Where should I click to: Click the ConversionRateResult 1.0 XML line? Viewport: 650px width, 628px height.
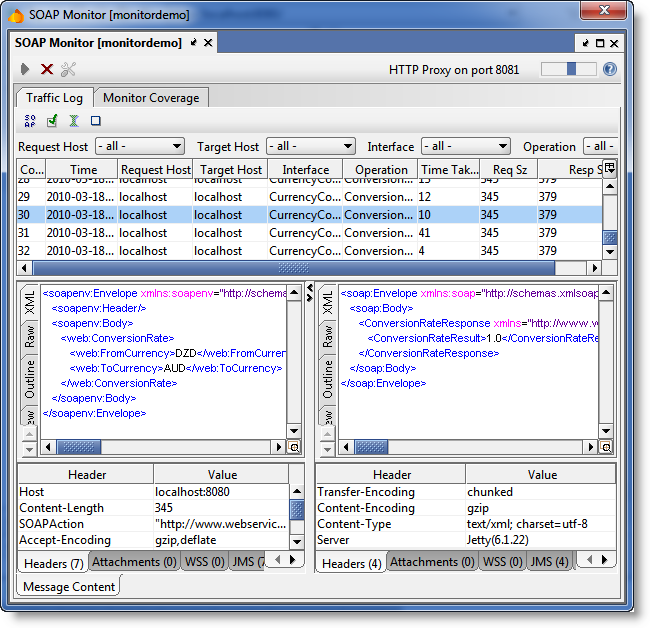tap(483, 338)
